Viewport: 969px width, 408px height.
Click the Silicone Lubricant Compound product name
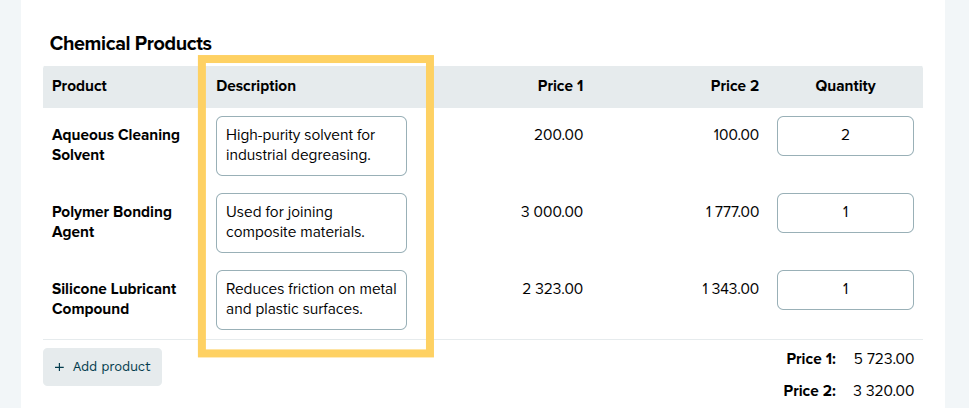click(x=114, y=299)
